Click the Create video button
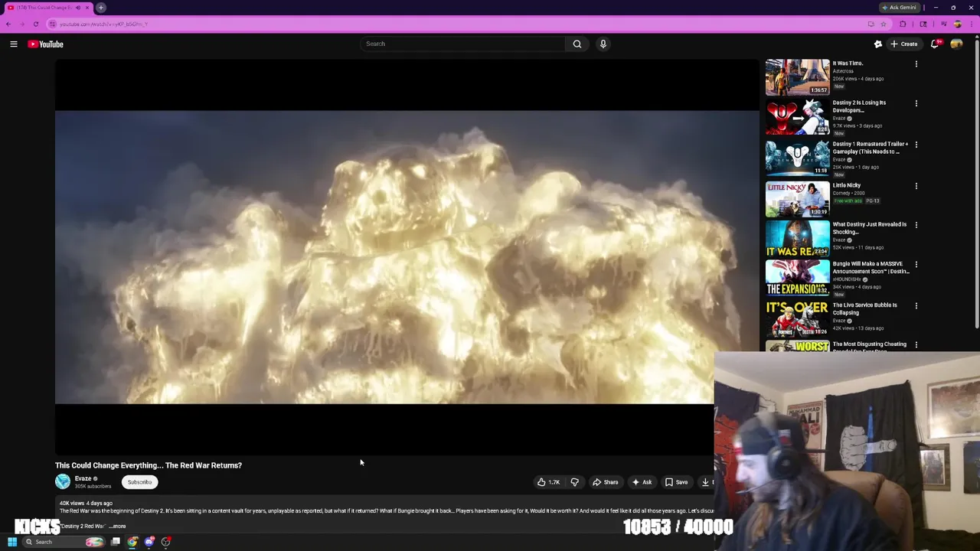This screenshot has width=980, height=551. (x=904, y=44)
